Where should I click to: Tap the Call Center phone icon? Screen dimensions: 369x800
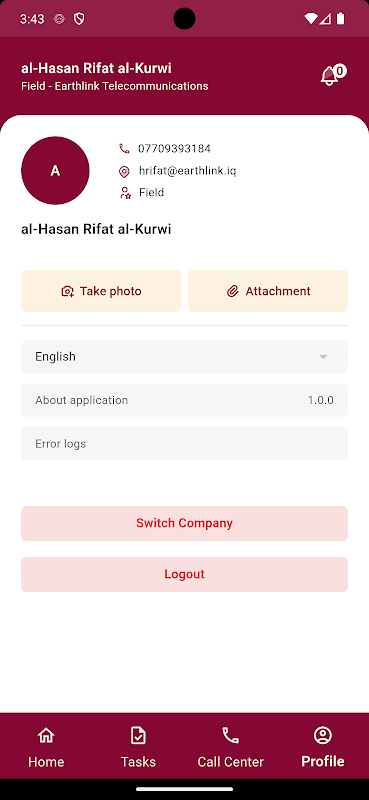(230, 735)
